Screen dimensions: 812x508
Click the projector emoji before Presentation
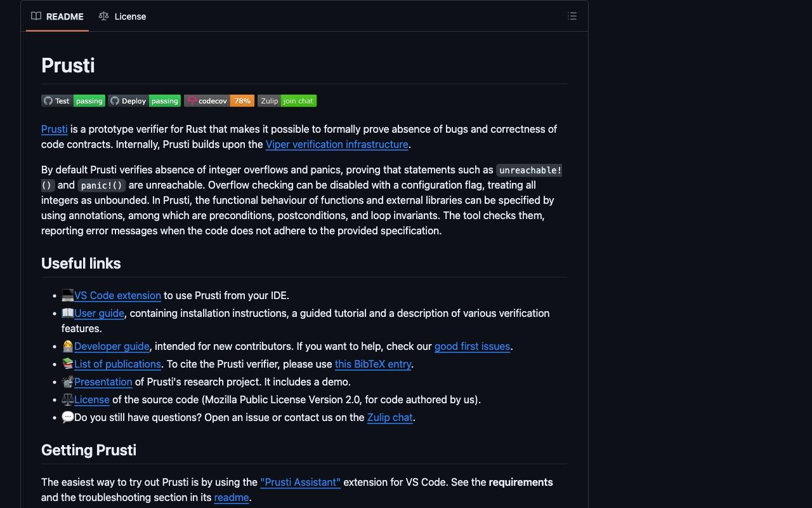coord(68,382)
